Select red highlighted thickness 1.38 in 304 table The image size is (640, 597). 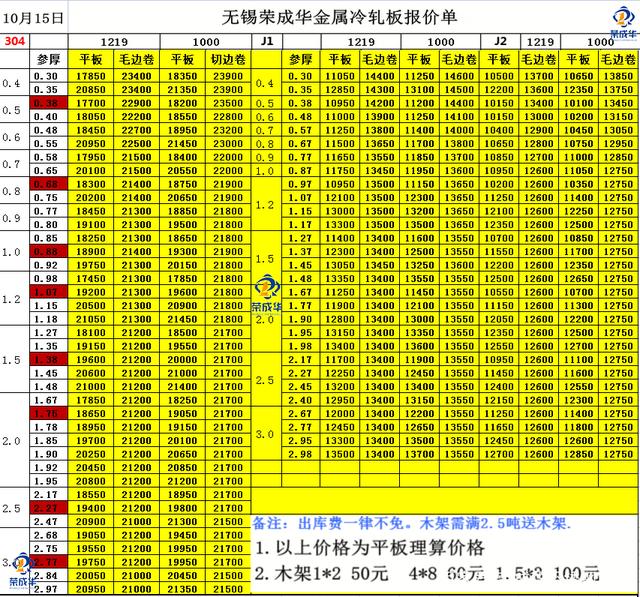point(49,360)
